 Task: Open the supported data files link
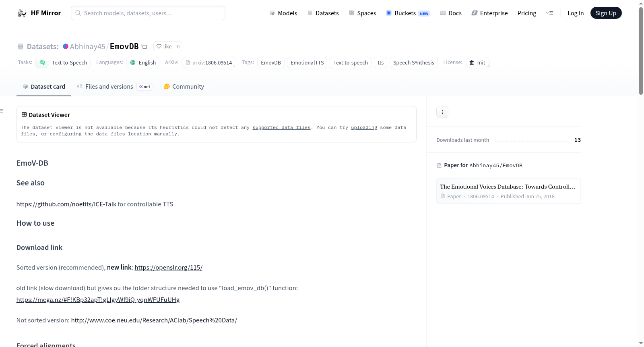click(281, 127)
